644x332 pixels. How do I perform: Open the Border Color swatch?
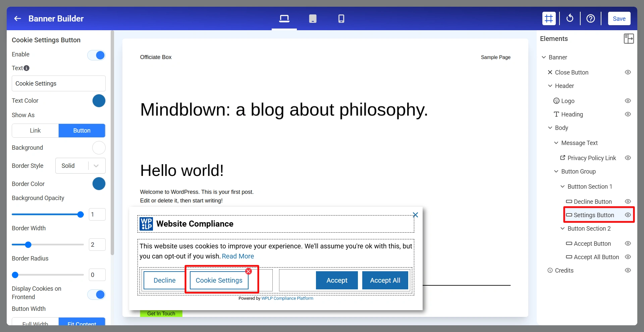pos(99,184)
